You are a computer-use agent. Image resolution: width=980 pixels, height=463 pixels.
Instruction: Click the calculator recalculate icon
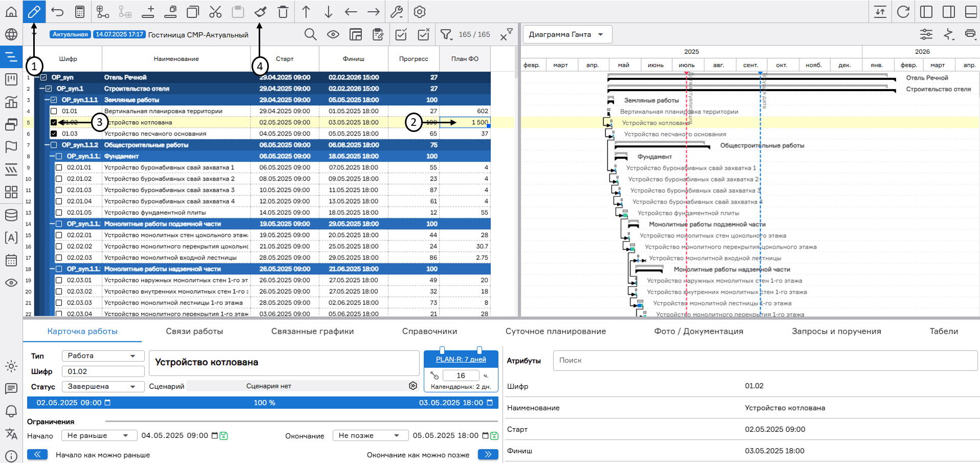[x=80, y=12]
